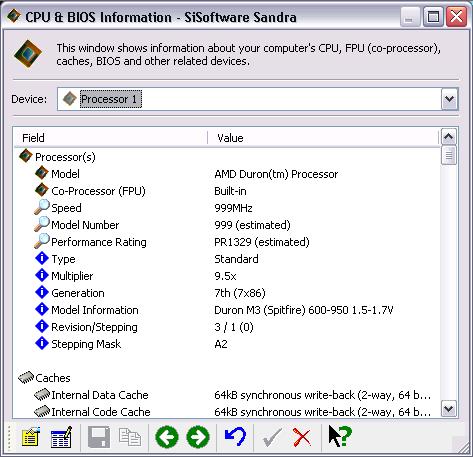Screen dimensions: 473x457
Task: Click the greyed-out Copy documents icon
Action: [x=130, y=437]
